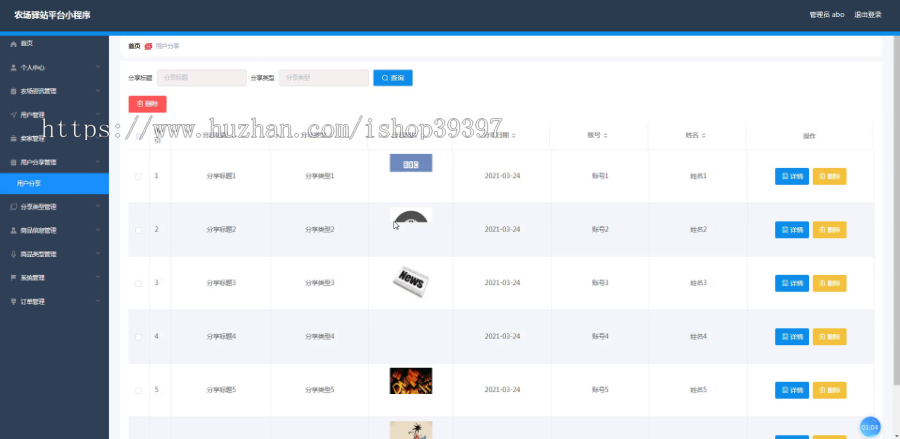Expand 商品信息管理 using its chevron
Viewport: 900px width, 439px height.
click(98, 230)
